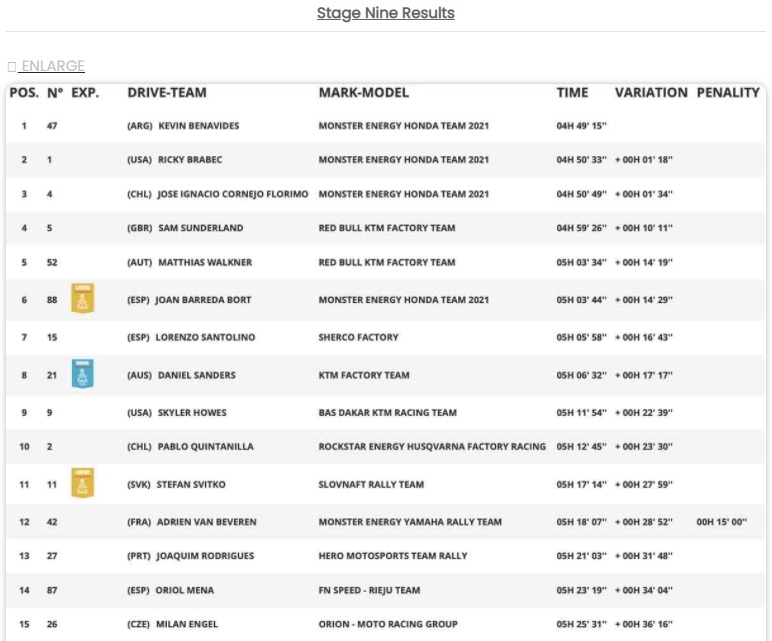
Task: Click rider number 88 for Barreda
Action: [x=52, y=300]
